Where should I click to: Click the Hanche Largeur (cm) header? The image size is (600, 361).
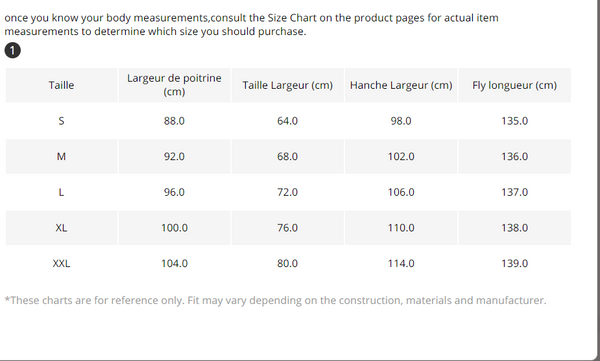[401, 85]
